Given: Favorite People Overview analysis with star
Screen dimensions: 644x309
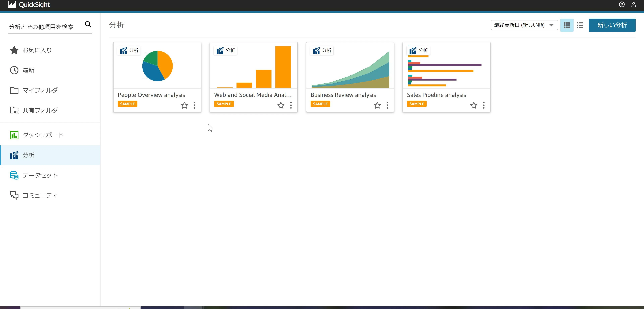Looking at the screenshot, I should coord(184,105).
